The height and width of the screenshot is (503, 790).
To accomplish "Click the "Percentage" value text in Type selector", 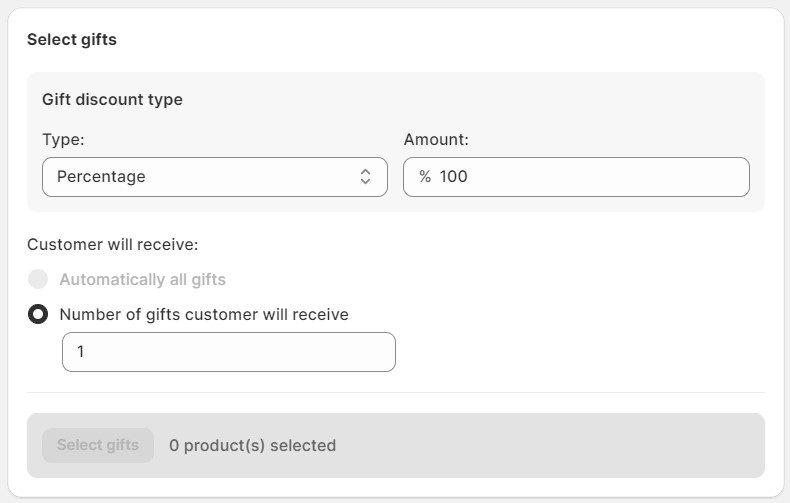I will click(101, 177).
